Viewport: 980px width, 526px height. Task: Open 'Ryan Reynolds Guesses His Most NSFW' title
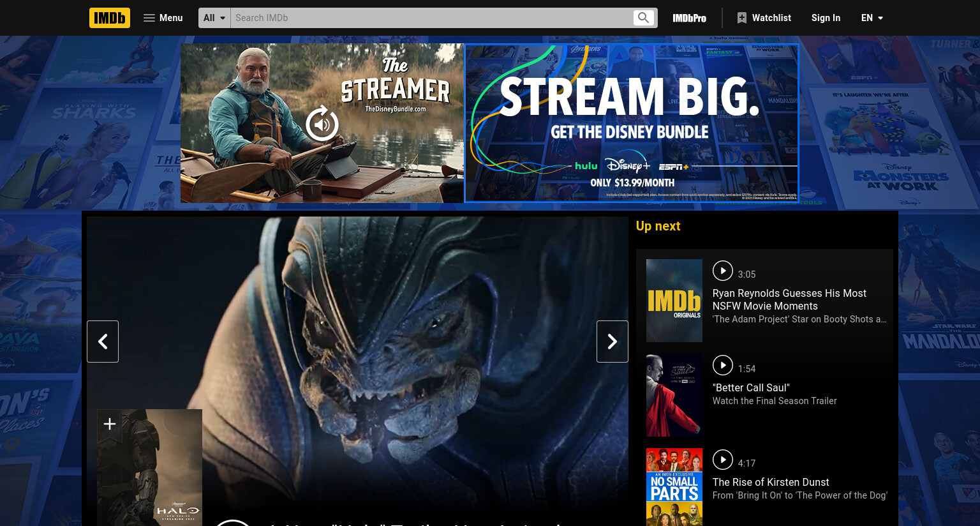tap(789, 299)
